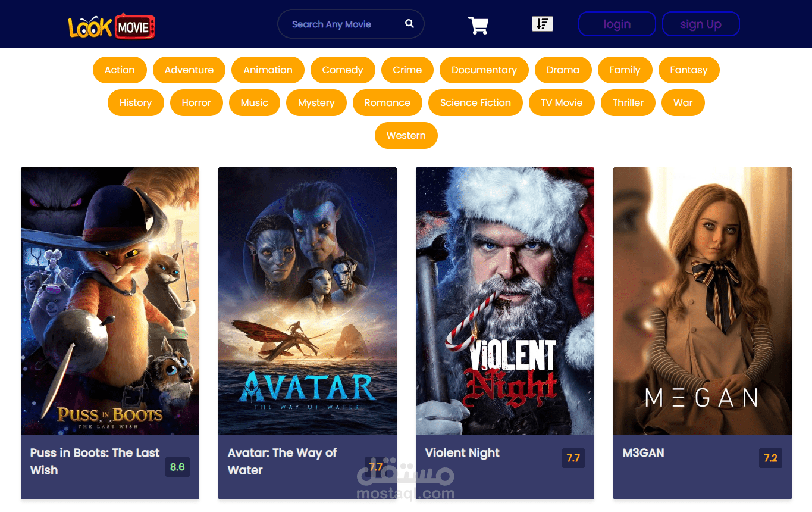Screen dimensions: 812x512
Task: Select the Western genre
Action: 406,135
